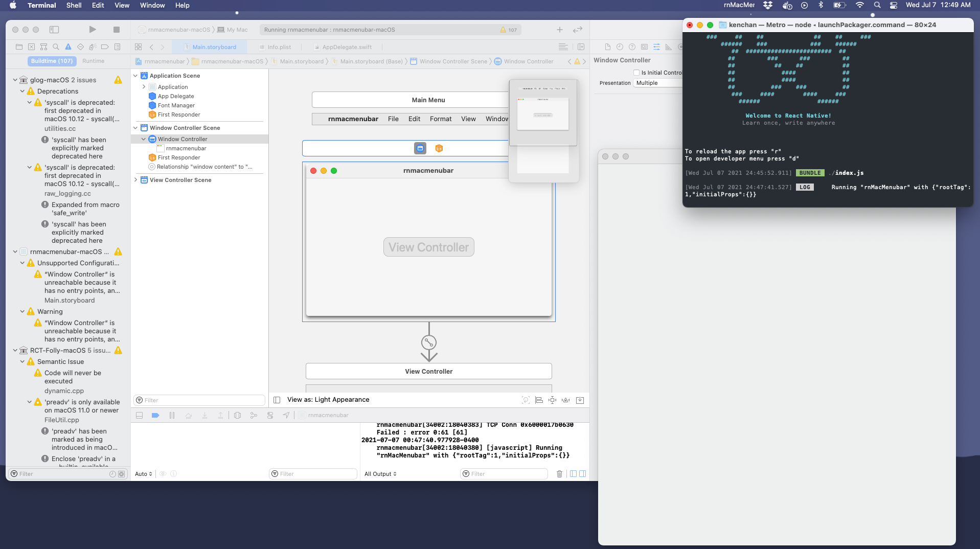The height and width of the screenshot is (549, 980).
Task: Show the History inspector clock icon
Action: pyautogui.click(x=620, y=47)
